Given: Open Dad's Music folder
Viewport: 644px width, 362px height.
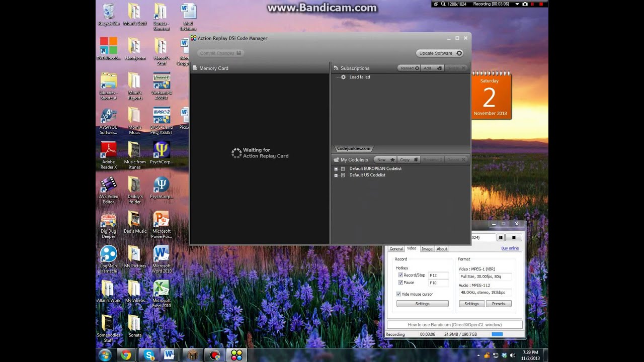Looking at the screenshot, I should (x=135, y=222).
